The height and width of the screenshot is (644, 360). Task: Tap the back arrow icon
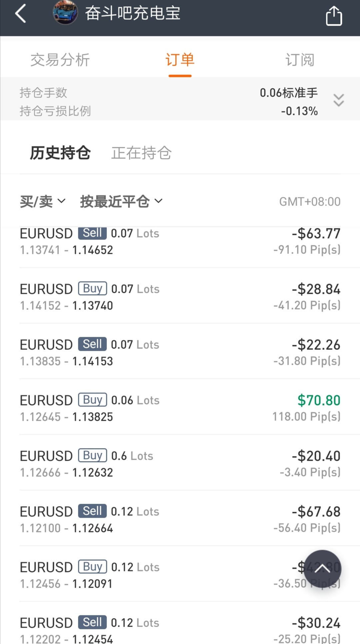point(21,14)
